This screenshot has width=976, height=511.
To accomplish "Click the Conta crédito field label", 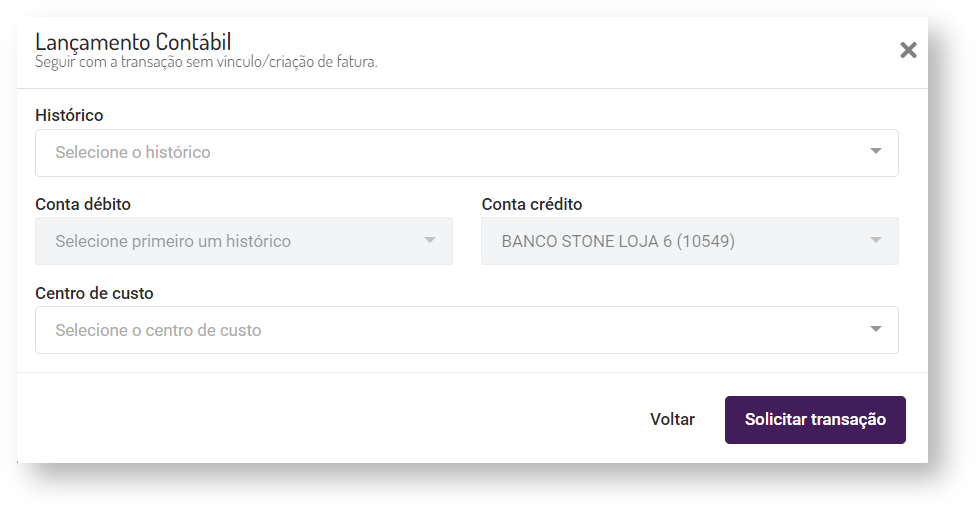I will coord(532,204).
